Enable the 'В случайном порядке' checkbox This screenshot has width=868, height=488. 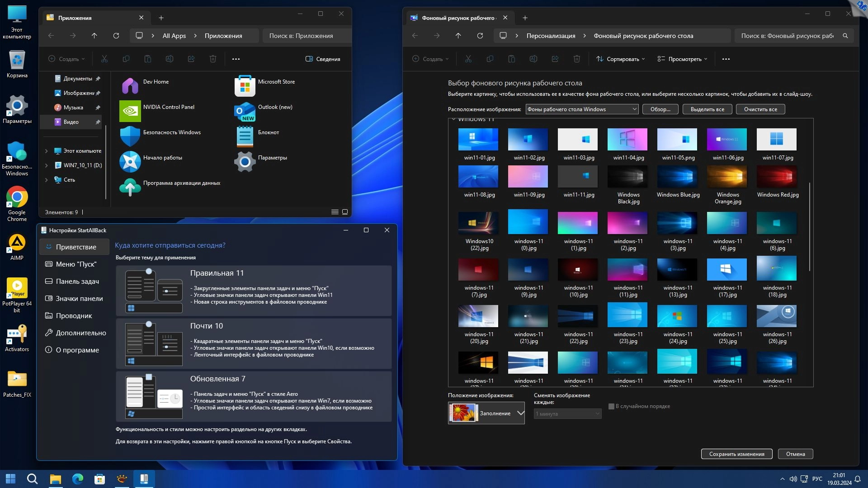pyautogui.click(x=611, y=406)
